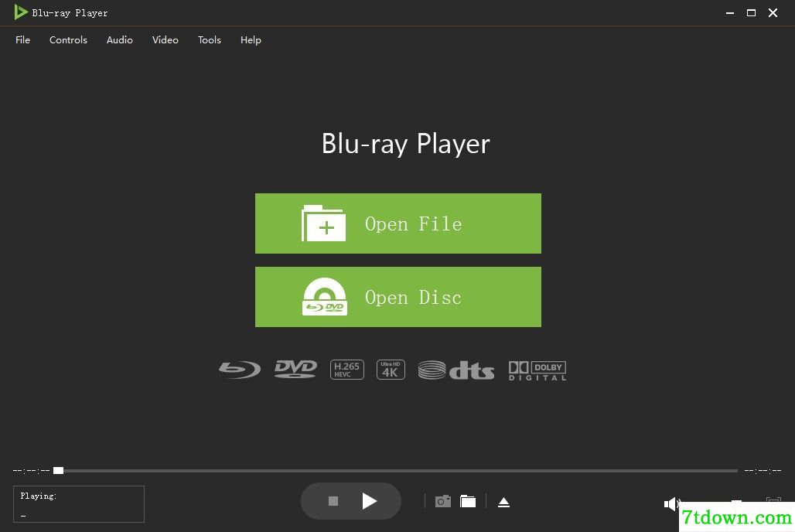Click the dts audio logo
The image size is (795, 532).
(456, 370)
